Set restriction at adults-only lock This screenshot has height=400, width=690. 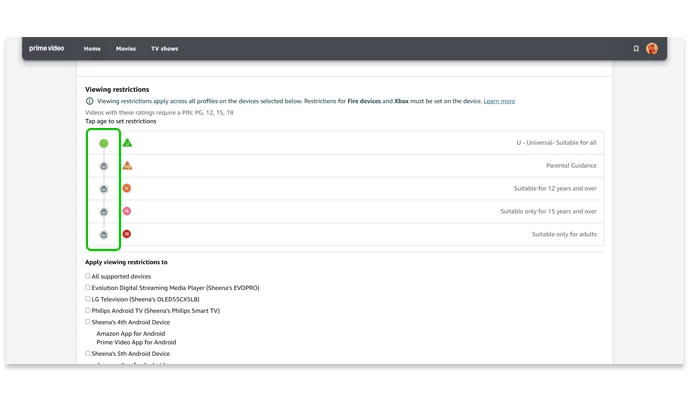point(103,235)
